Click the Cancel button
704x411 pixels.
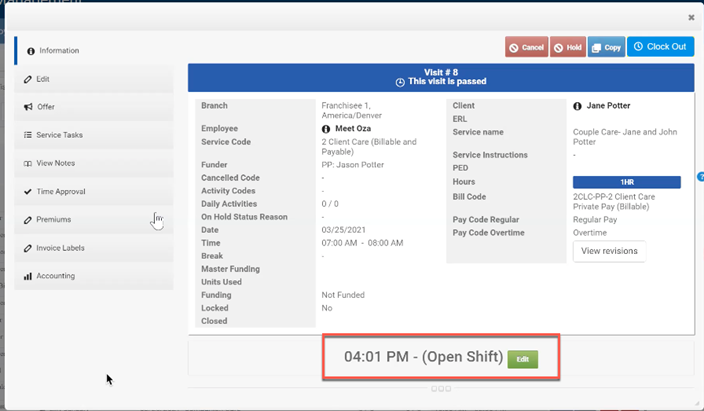pyautogui.click(x=526, y=47)
